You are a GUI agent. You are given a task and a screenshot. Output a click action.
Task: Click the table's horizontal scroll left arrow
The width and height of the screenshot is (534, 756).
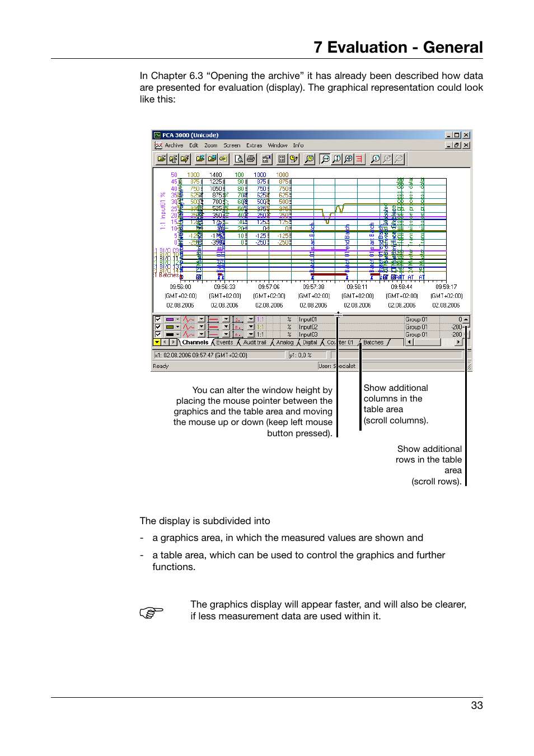pos(409,342)
